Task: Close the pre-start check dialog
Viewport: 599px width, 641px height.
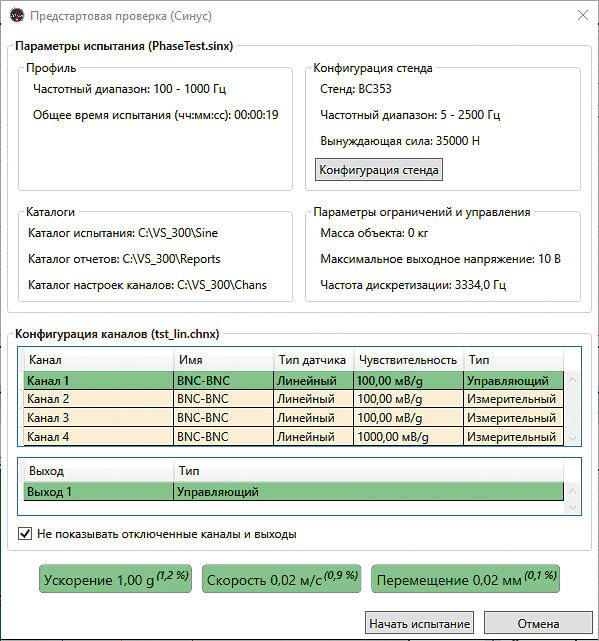Action: (x=583, y=15)
